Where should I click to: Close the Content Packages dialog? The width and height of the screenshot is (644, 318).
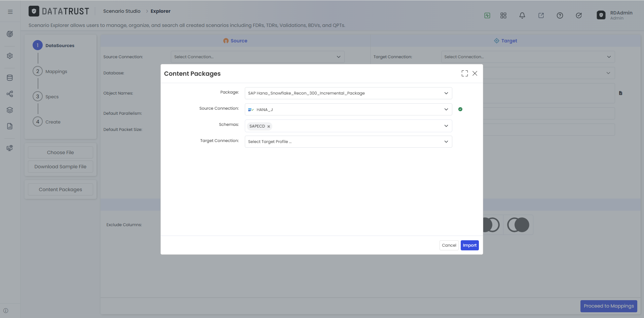(x=475, y=73)
